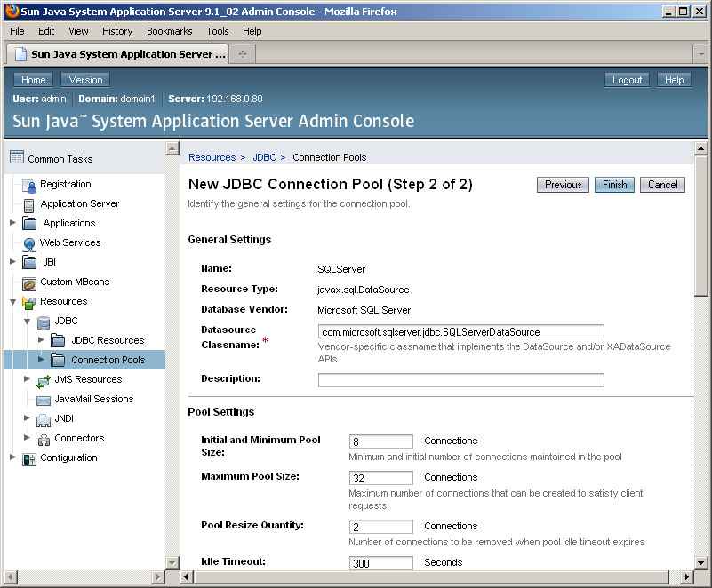Follow the JDBC breadcrumb link

pyautogui.click(x=264, y=157)
